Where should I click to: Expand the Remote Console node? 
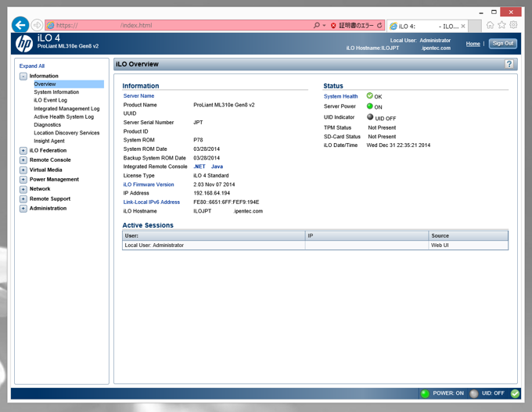pos(23,160)
